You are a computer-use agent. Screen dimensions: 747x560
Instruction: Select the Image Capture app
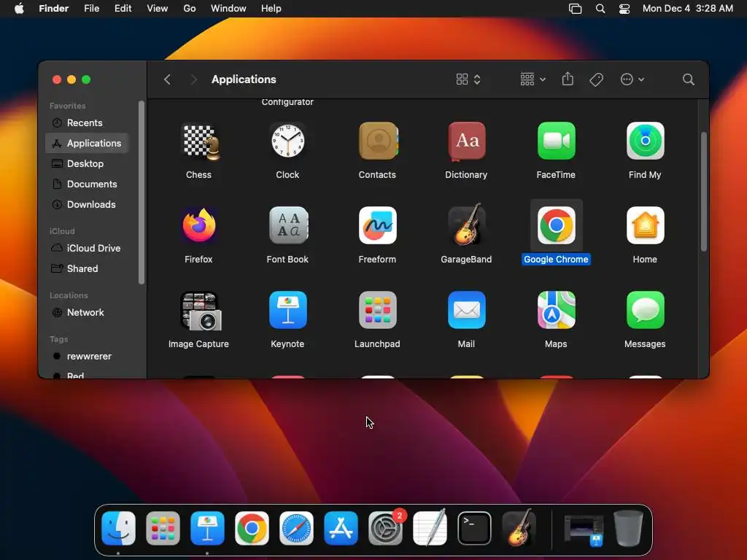(x=200, y=311)
